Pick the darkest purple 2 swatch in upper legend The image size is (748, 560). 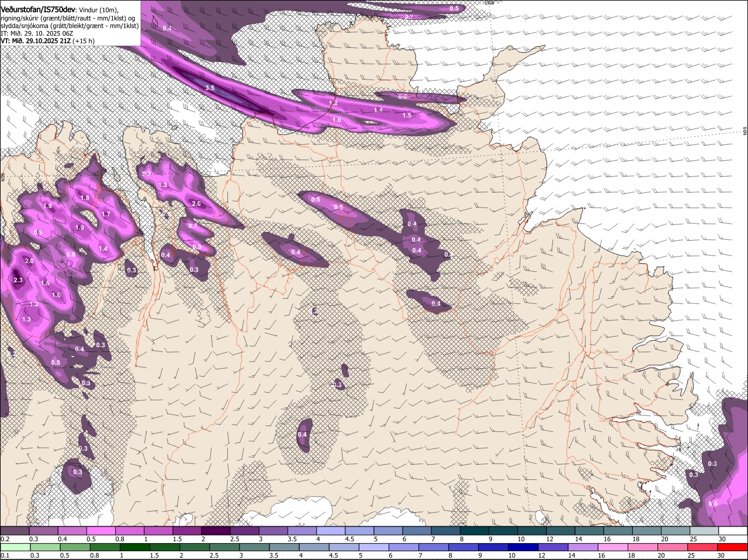pos(216,531)
